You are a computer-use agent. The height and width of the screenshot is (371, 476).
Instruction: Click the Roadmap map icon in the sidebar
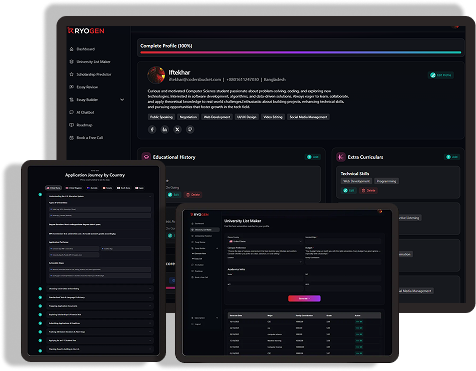(71, 125)
